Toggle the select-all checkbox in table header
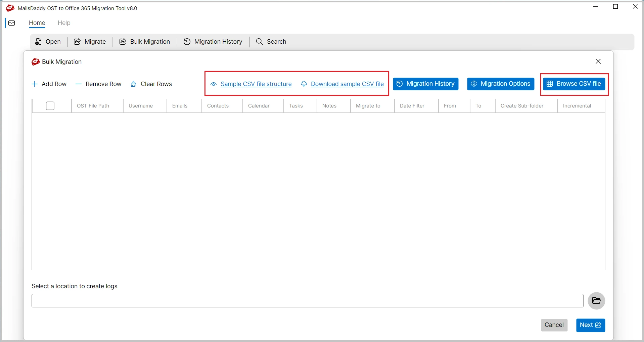 [50, 106]
